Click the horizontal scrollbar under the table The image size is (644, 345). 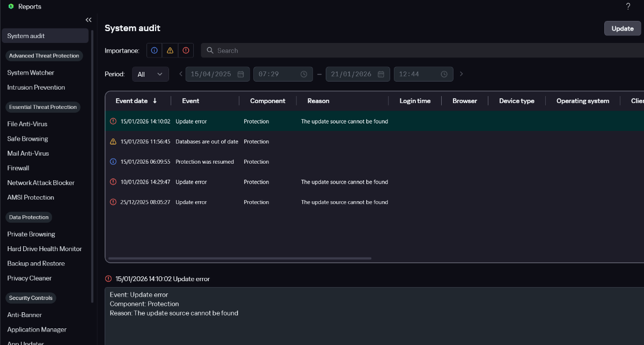[239, 259]
